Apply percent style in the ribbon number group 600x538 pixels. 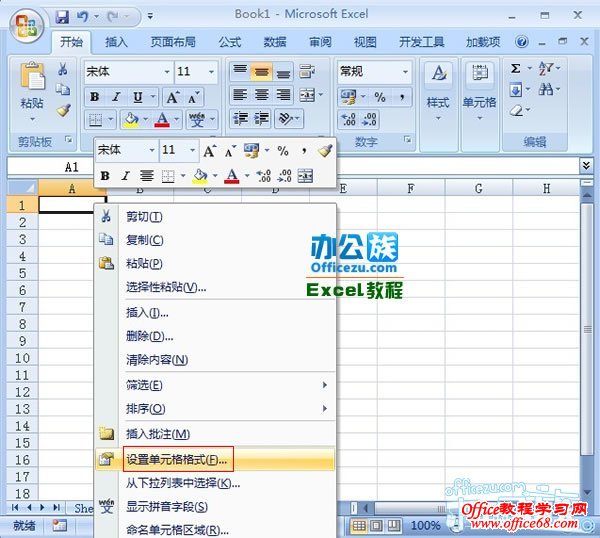[380, 97]
